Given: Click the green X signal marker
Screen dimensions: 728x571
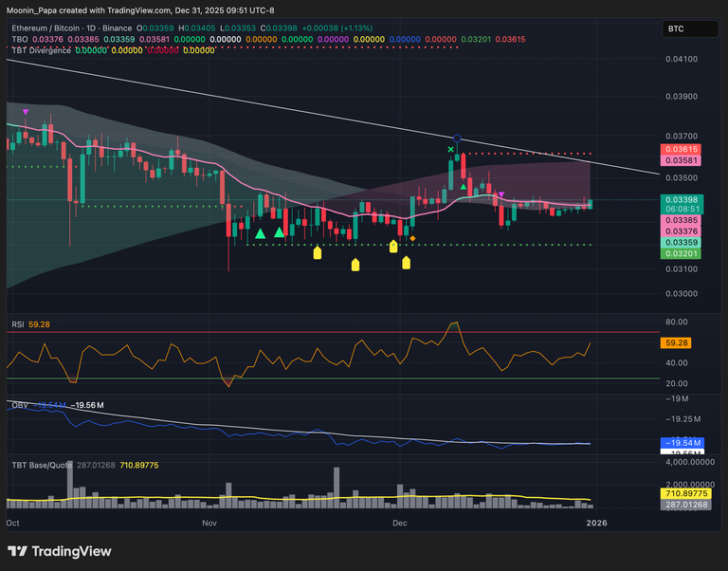Looking at the screenshot, I should [451, 149].
